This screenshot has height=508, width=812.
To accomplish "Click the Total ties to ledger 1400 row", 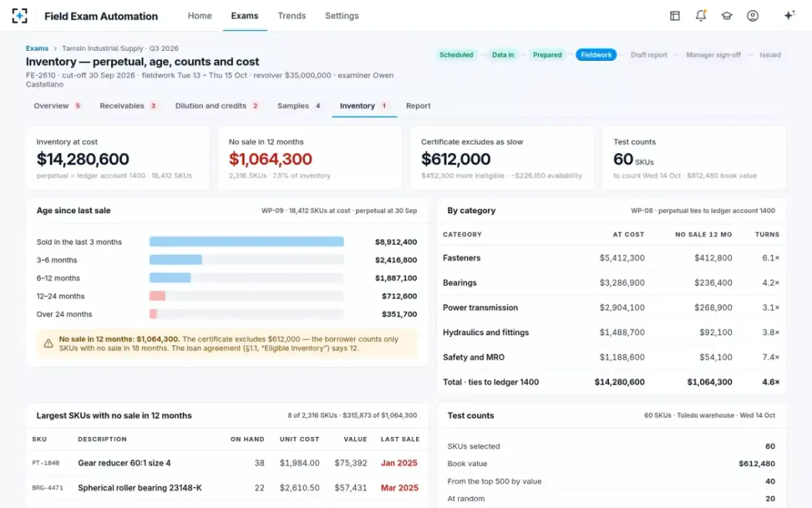I will 611,382.
